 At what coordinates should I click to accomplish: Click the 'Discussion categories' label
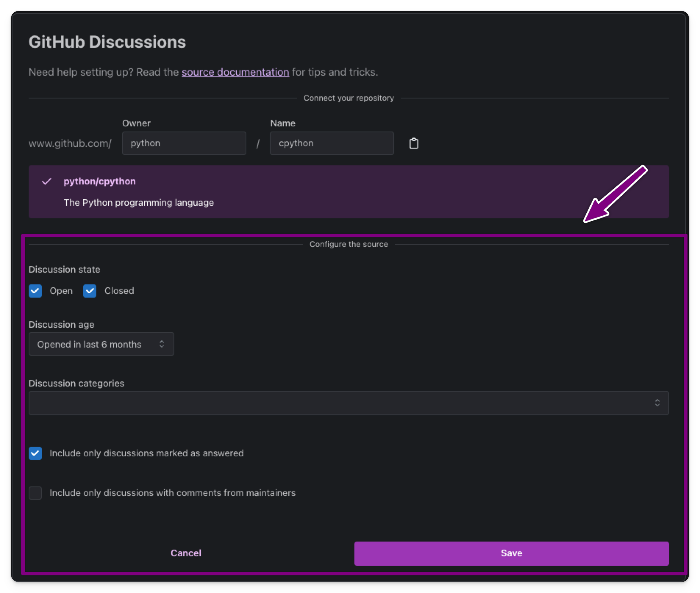point(76,384)
